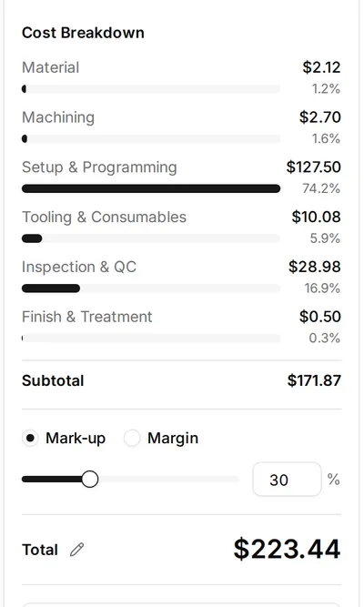The width and height of the screenshot is (364, 607).
Task: Click the Finish & Treatment label
Action: click(86, 317)
